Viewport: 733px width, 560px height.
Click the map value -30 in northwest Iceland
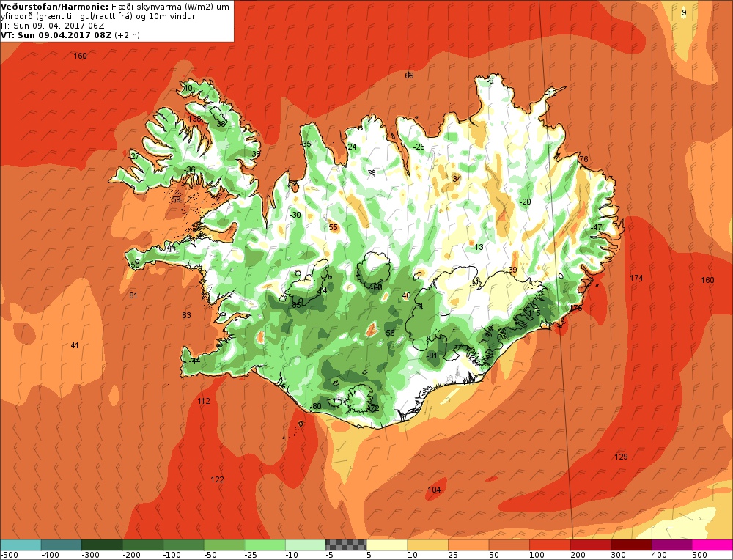click(295, 215)
